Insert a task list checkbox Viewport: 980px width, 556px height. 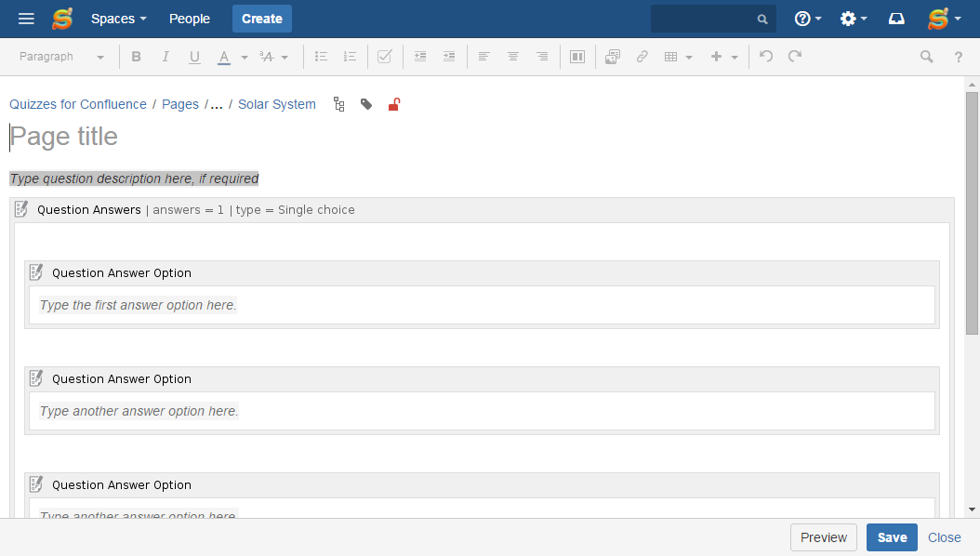[384, 57]
